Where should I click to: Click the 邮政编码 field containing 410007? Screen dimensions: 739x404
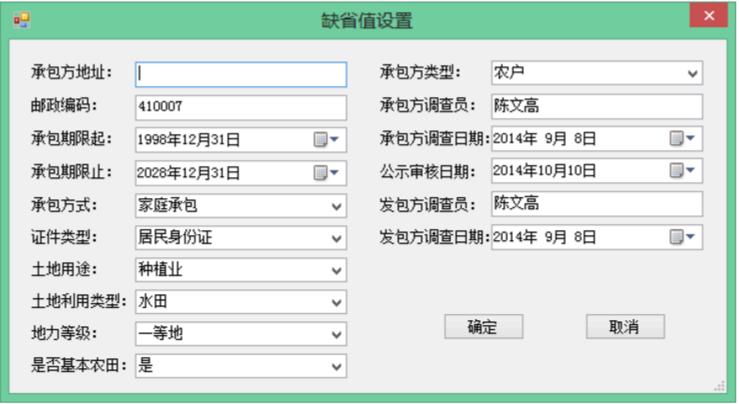tap(241, 106)
